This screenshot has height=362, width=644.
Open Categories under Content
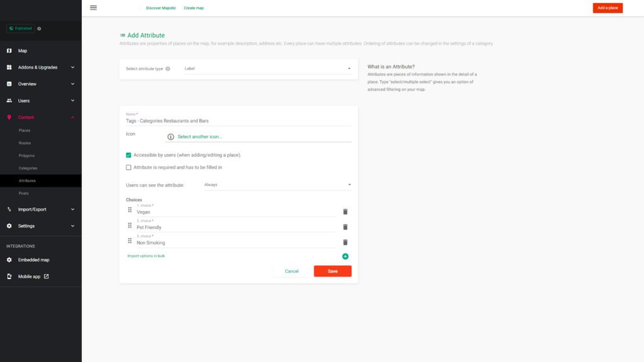click(x=28, y=168)
